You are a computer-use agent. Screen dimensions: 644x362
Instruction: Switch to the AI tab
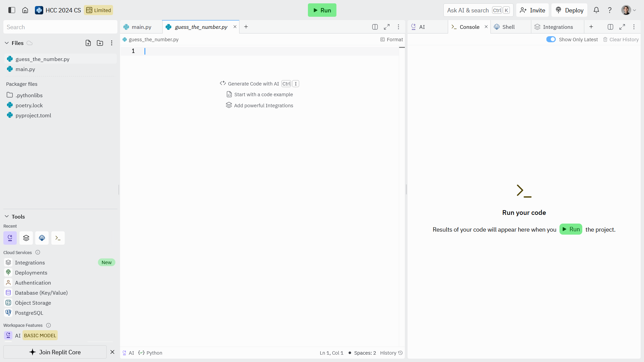[x=428, y=27]
